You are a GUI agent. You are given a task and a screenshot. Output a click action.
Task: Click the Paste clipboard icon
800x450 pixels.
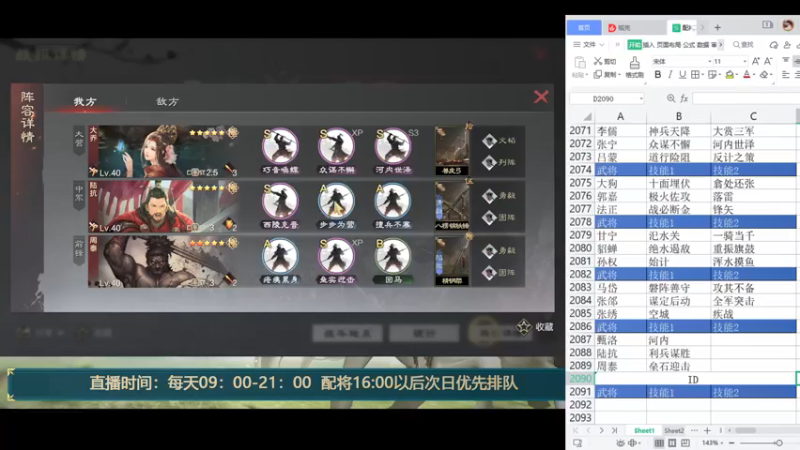click(x=580, y=63)
